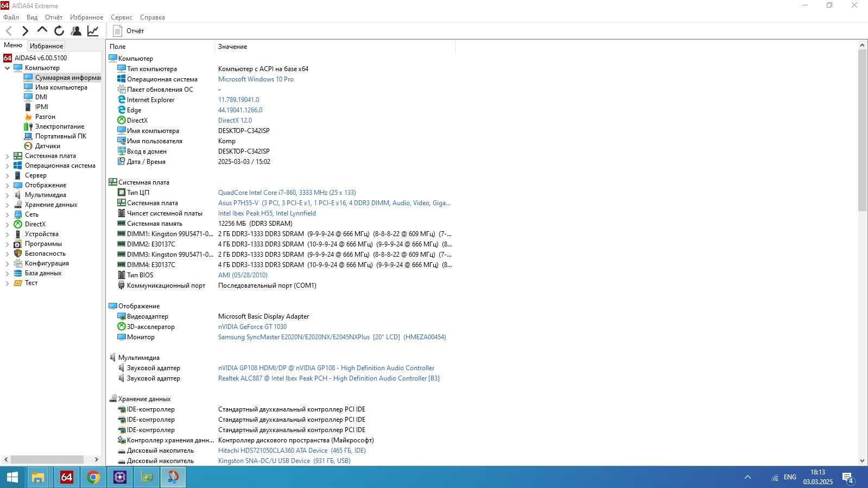Open the Избранное menu in menu bar
This screenshot has width=868, height=488.
(x=86, y=17)
